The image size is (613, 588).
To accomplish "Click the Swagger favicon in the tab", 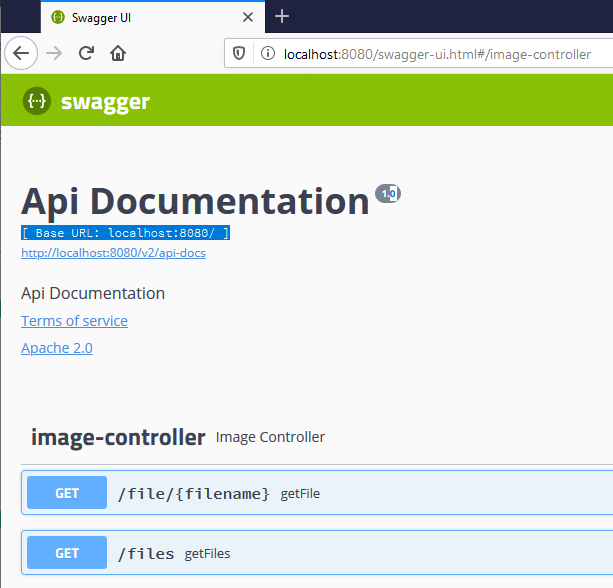I will point(58,17).
